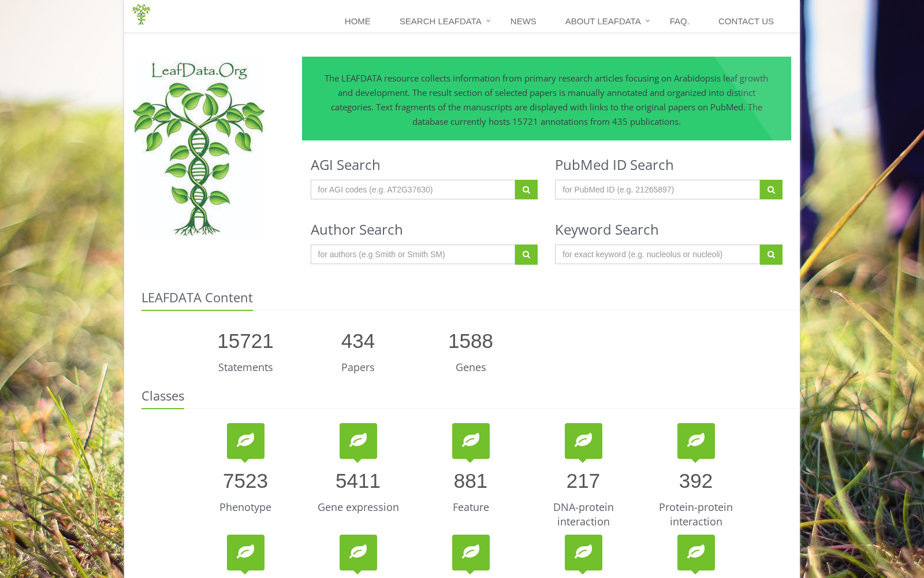924x578 pixels.
Task: Click the Keyword Search heading
Action: tap(606, 229)
